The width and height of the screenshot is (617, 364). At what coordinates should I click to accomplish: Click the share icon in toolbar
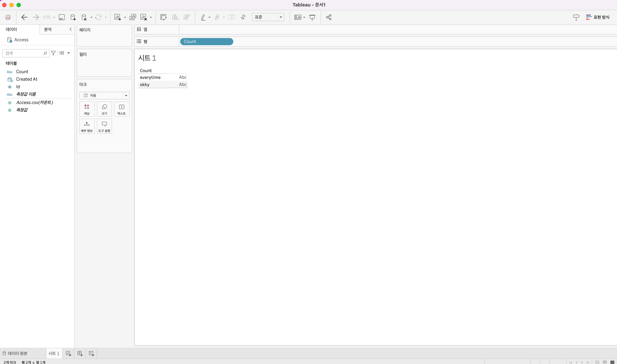pos(329,17)
